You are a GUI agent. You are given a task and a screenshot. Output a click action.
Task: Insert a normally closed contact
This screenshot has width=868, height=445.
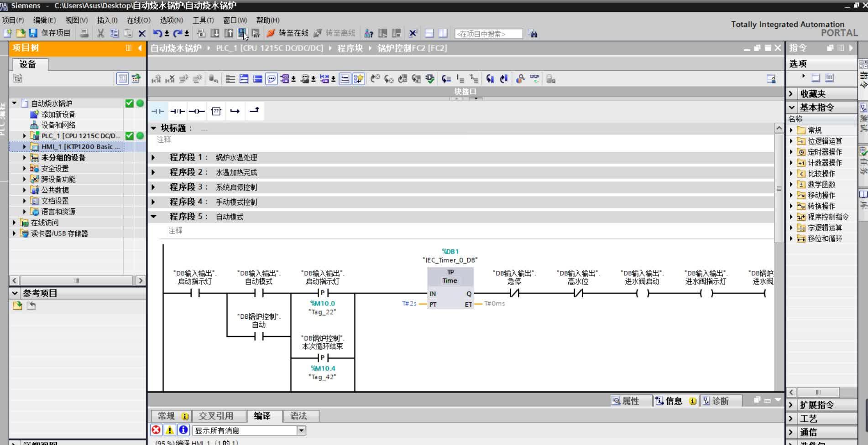pyautogui.click(x=177, y=111)
